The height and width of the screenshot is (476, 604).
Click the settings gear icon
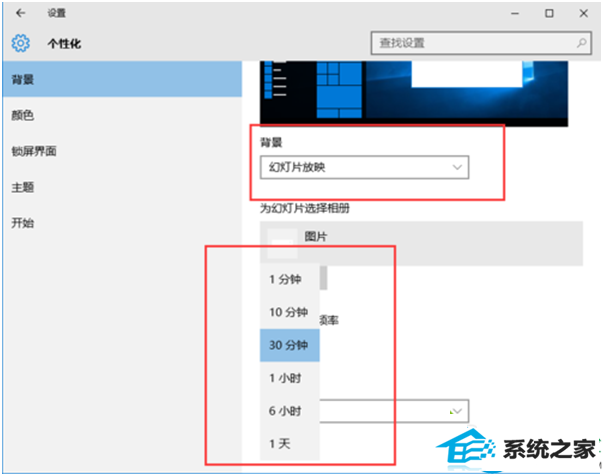coord(20,43)
